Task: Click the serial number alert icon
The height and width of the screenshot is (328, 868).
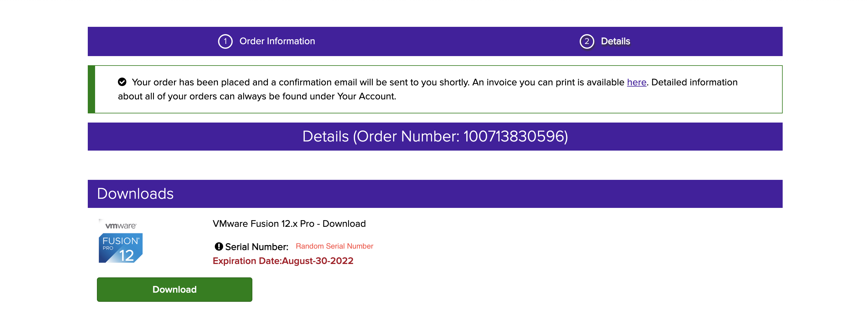Action: (x=219, y=246)
